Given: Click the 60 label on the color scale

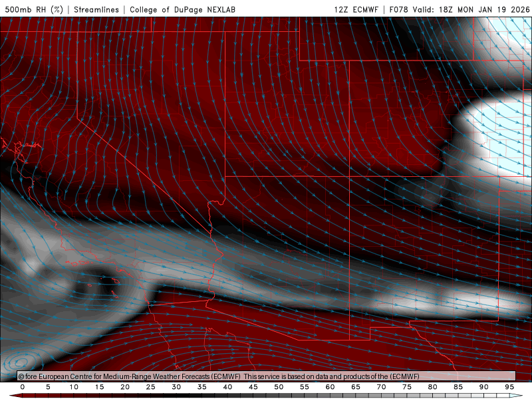Looking at the screenshot, I should click(330, 387).
